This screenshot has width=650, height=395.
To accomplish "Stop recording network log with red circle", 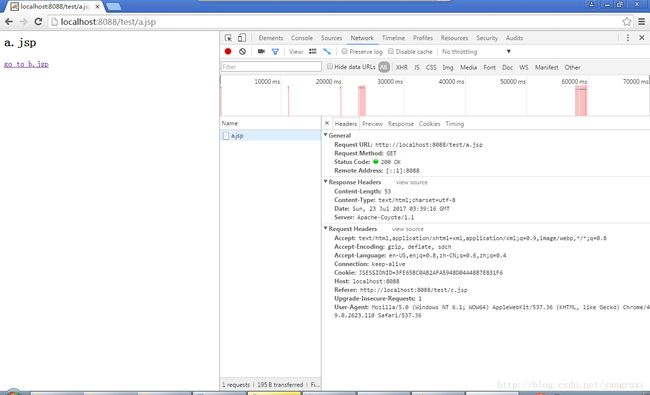I will [228, 51].
